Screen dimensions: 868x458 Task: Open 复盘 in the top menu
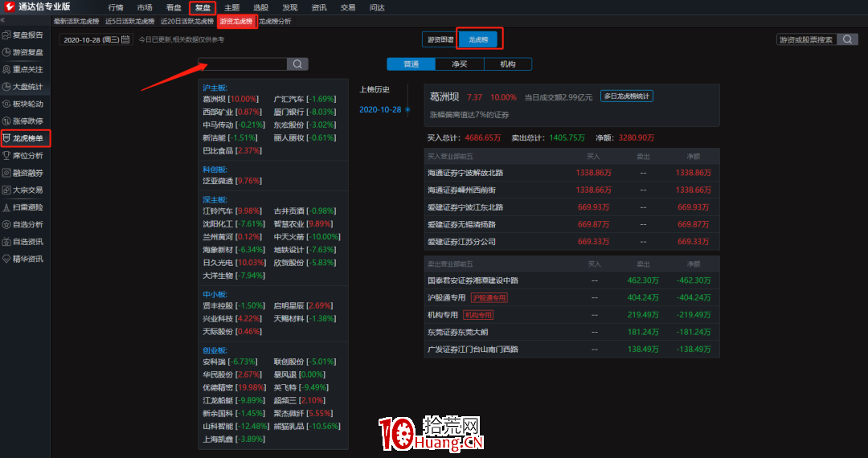point(203,8)
